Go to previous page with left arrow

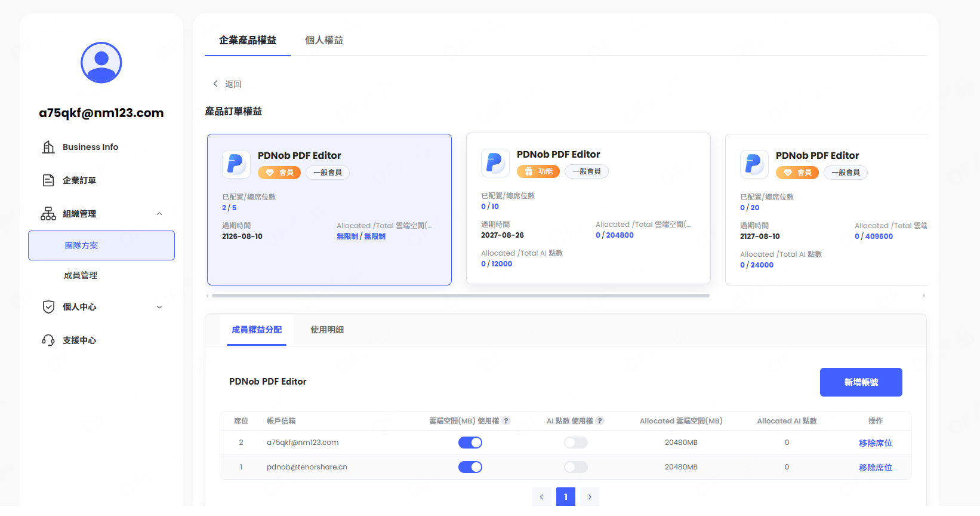[542, 497]
